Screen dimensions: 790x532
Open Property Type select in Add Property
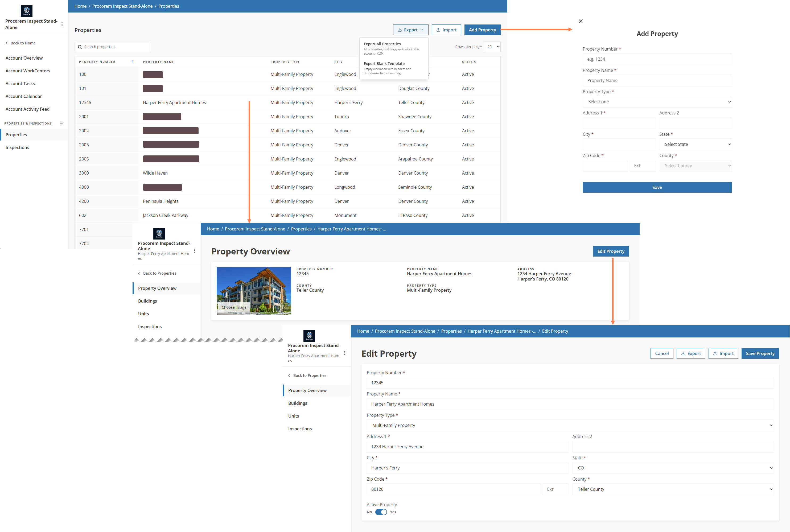[x=657, y=102]
